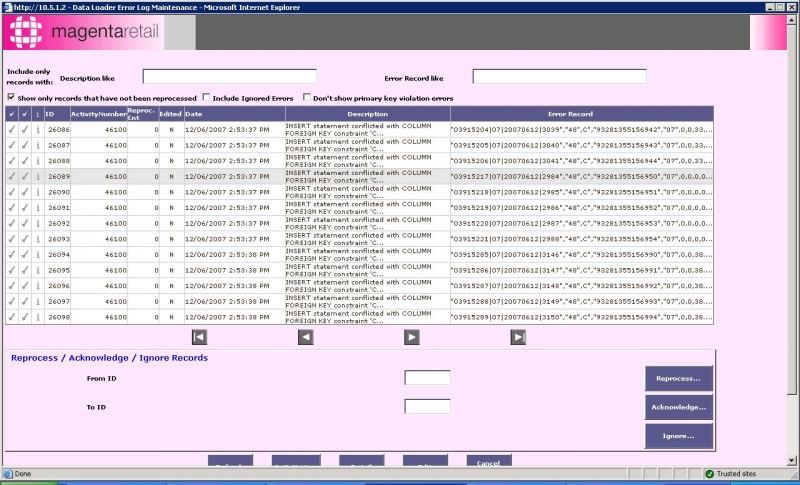Viewport: 800px width, 485px height.
Task: Click error record starting 03915217
Action: tap(582, 176)
